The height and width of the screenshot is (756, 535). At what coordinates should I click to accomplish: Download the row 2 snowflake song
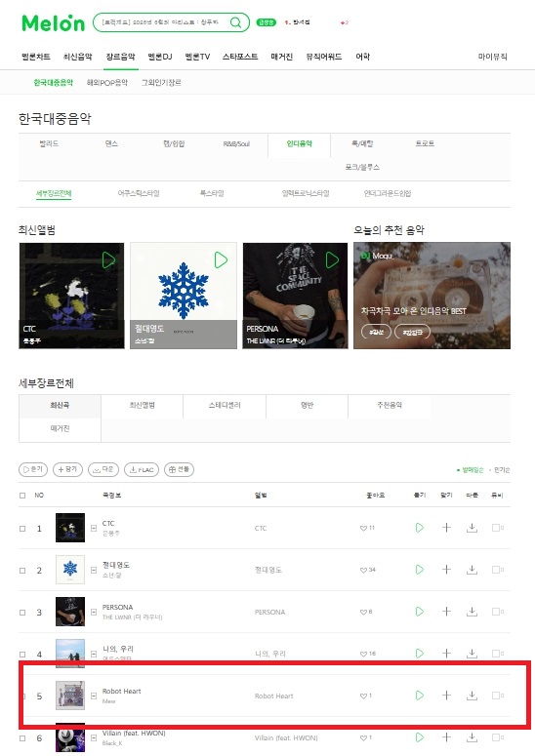[x=472, y=570]
